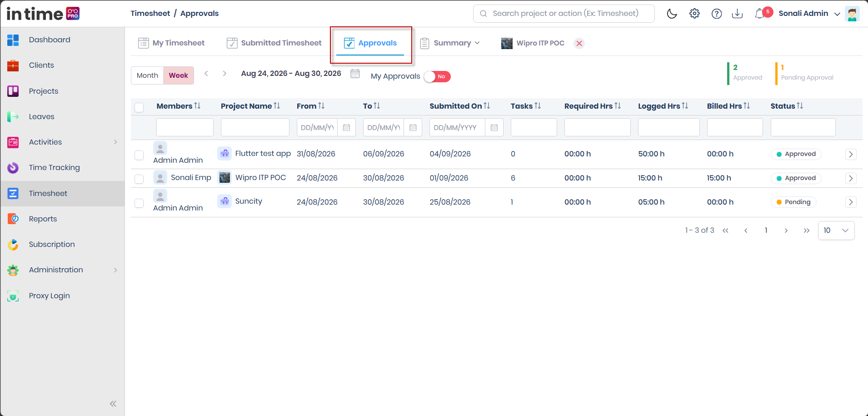Go to previous week arrow

(206, 74)
